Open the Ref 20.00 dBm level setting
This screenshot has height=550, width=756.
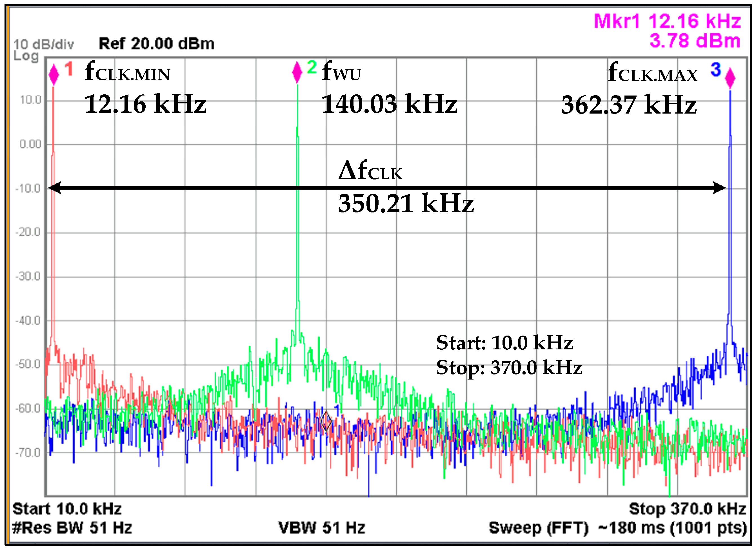(156, 43)
